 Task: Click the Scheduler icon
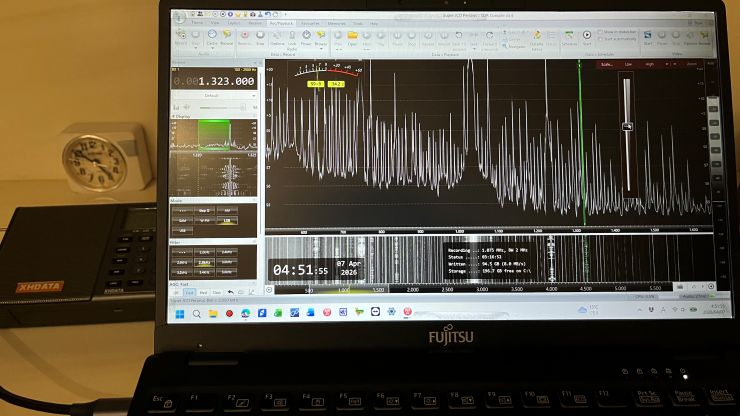pyautogui.click(x=569, y=38)
